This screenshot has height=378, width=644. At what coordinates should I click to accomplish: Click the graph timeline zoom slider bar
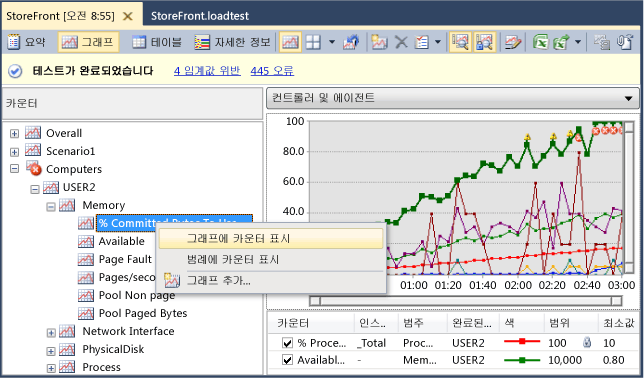click(x=465, y=301)
